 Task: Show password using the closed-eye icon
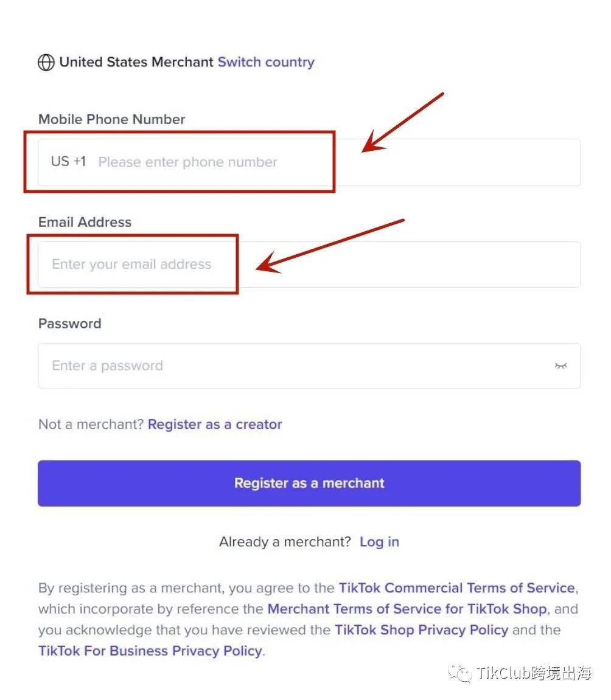point(560,366)
